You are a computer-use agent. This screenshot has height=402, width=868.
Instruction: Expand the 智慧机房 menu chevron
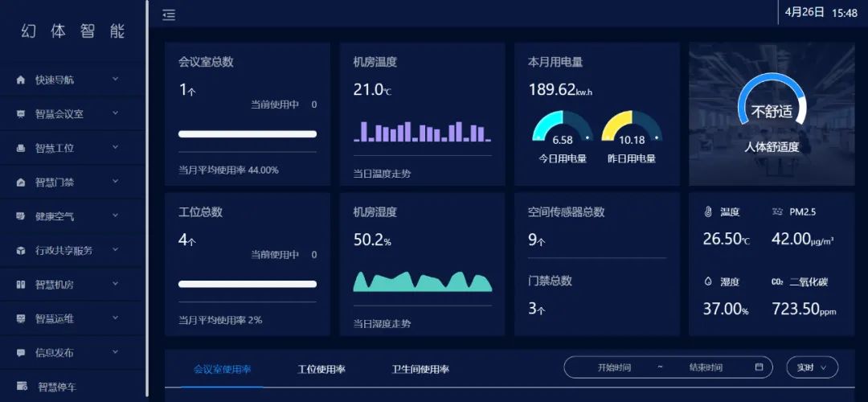(115, 284)
